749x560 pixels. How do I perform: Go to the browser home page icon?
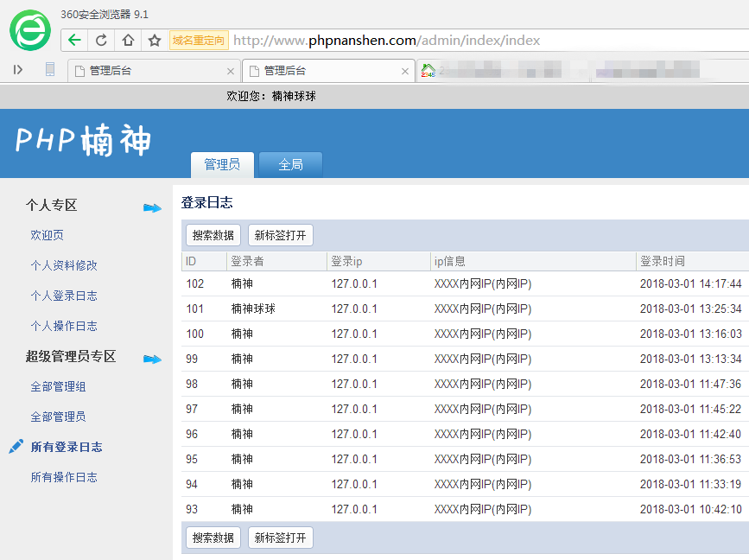128,40
